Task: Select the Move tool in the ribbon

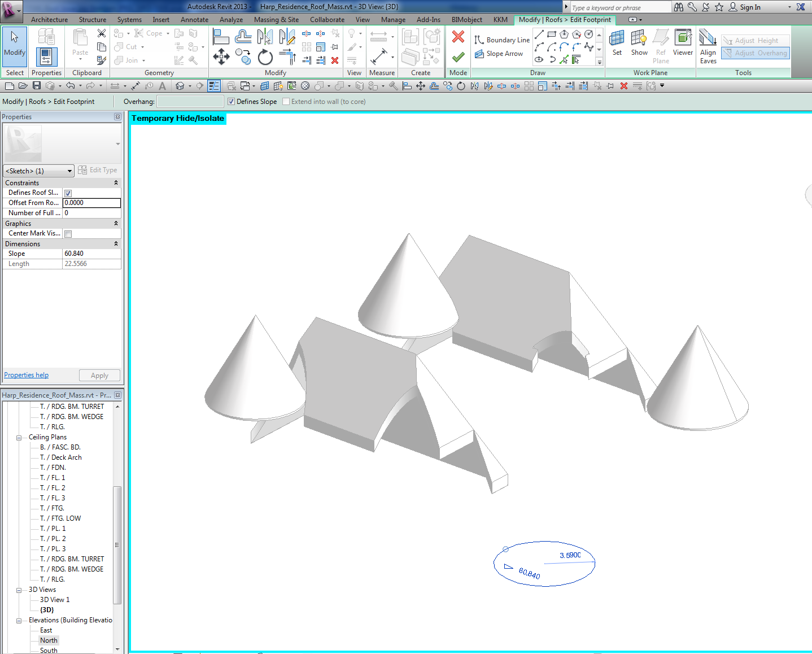Action: coord(221,56)
